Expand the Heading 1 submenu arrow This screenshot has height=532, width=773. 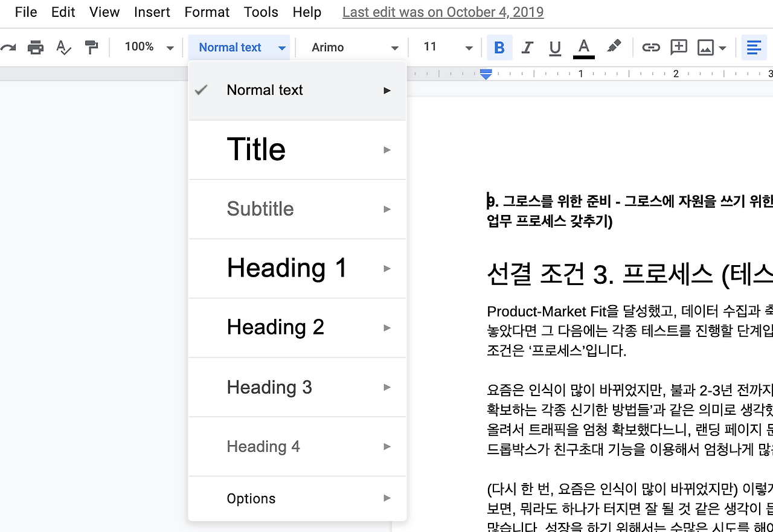387,269
